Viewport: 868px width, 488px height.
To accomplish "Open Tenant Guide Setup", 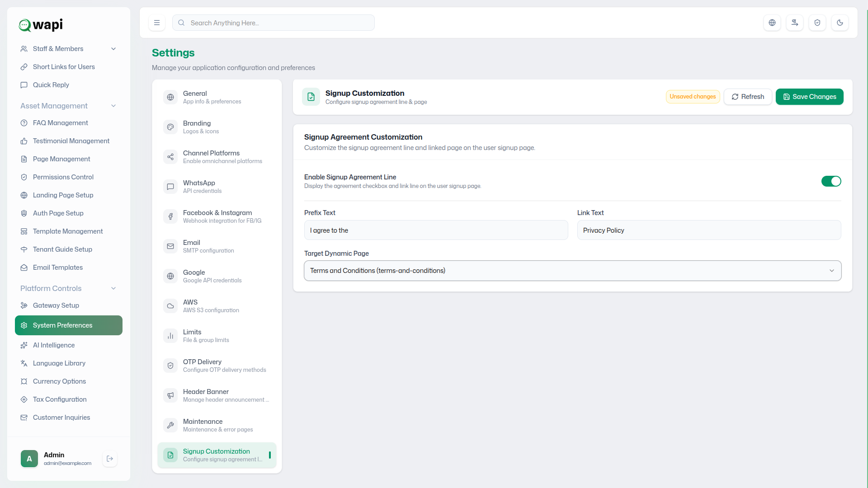I will coord(68,249).
